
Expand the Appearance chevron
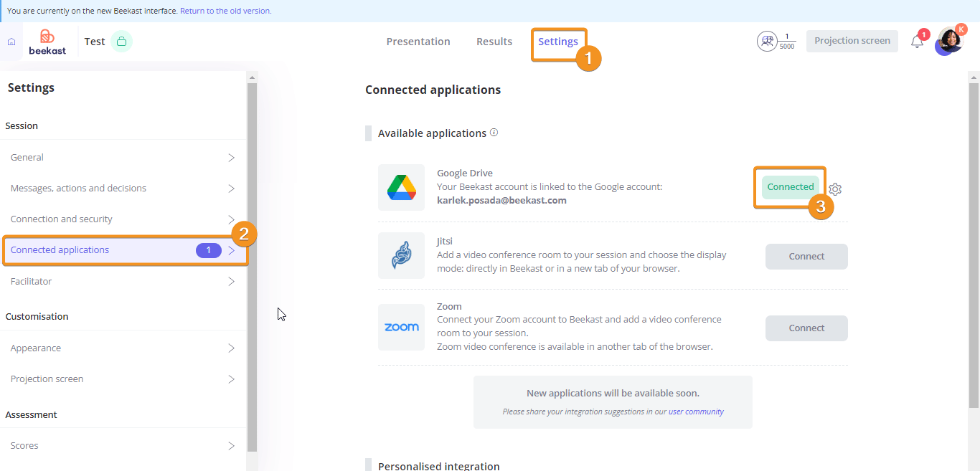[231, 348]
